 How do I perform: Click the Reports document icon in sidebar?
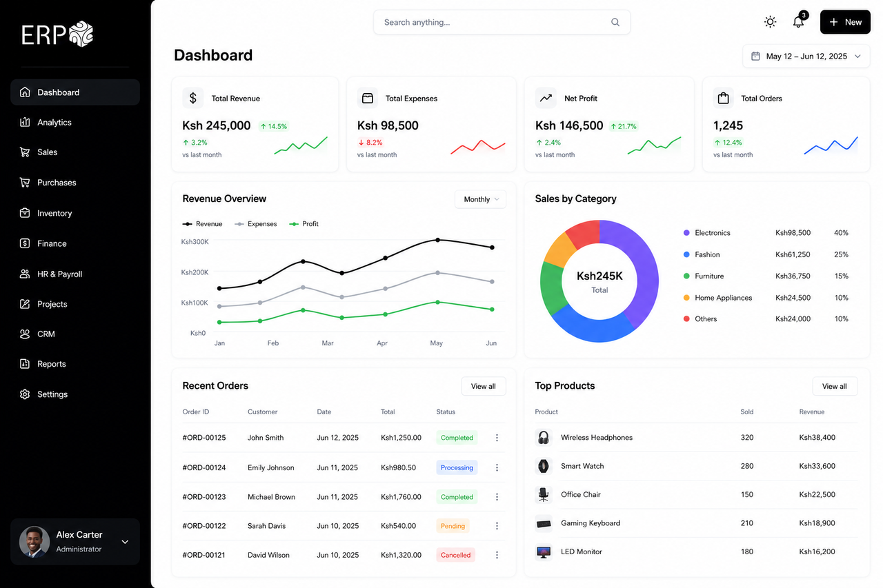click(25, 364)
